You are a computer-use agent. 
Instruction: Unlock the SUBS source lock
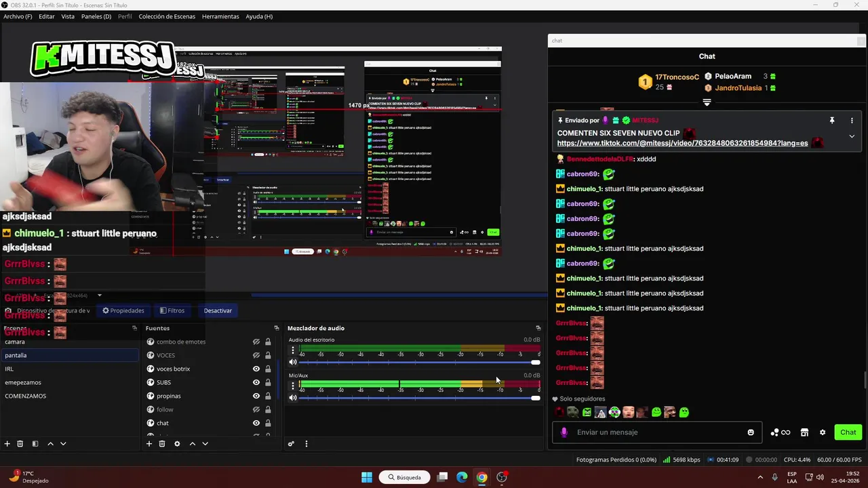pos(268,382)
